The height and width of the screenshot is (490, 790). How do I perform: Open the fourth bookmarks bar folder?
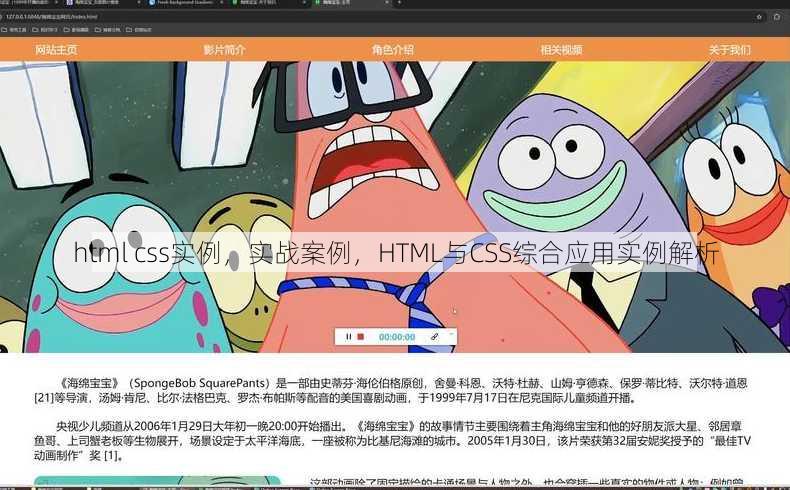point(107,30)
